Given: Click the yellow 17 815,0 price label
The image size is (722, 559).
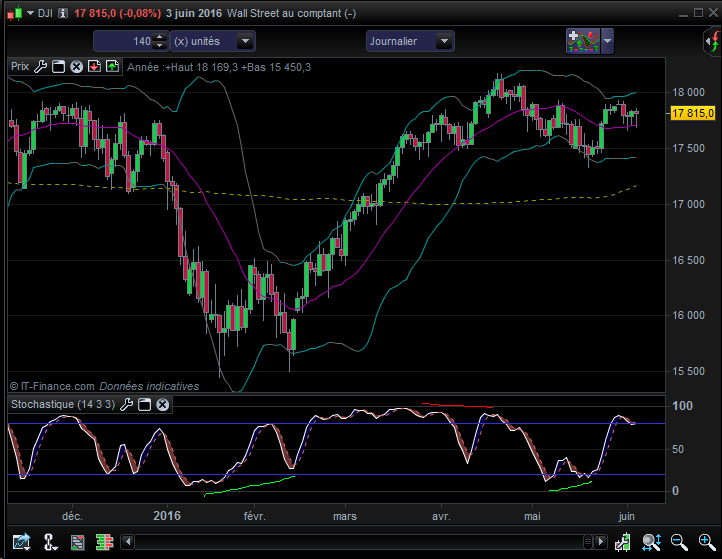Looking at the screenshot, I should point(693,113).
